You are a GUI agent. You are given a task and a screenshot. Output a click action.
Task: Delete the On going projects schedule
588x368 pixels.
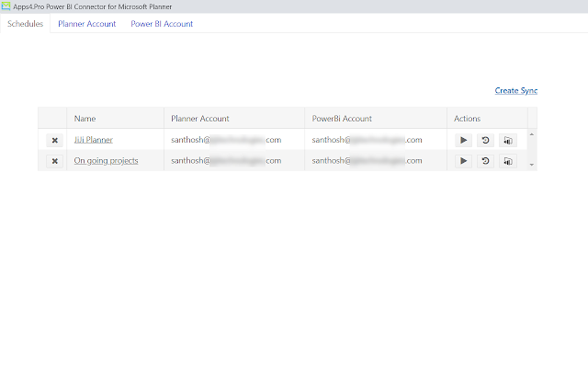click(x=54, y=161)
